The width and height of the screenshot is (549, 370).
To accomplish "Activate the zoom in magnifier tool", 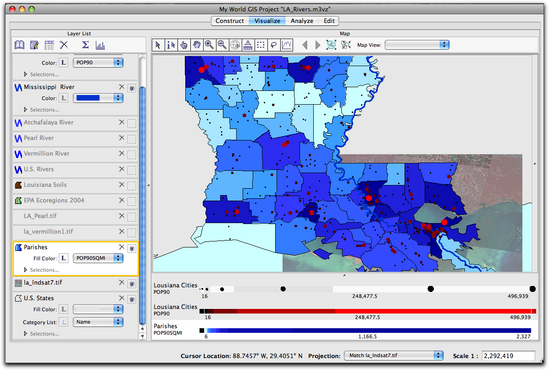I will 209,45.
